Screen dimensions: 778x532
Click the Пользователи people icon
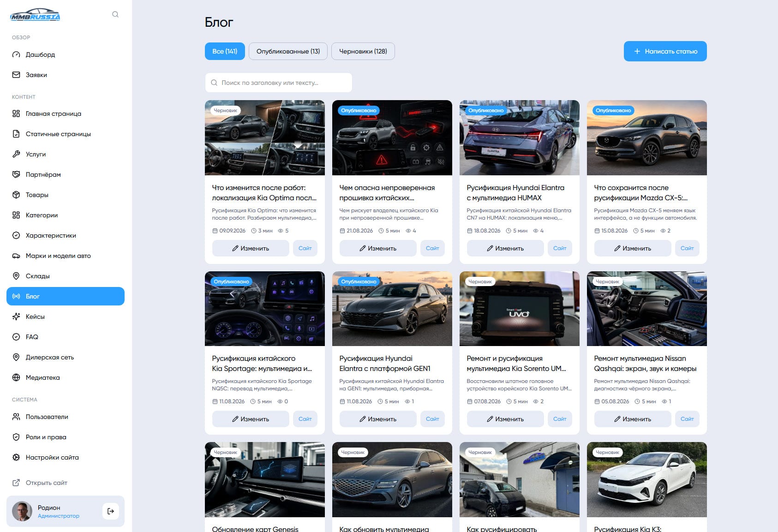point(16,417)
